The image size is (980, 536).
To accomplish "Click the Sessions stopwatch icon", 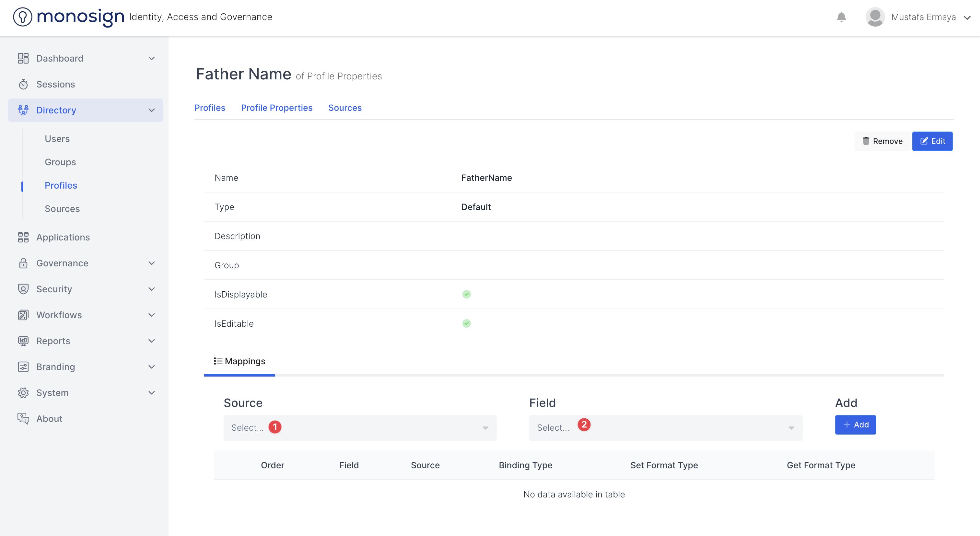I will coord(23,84).
